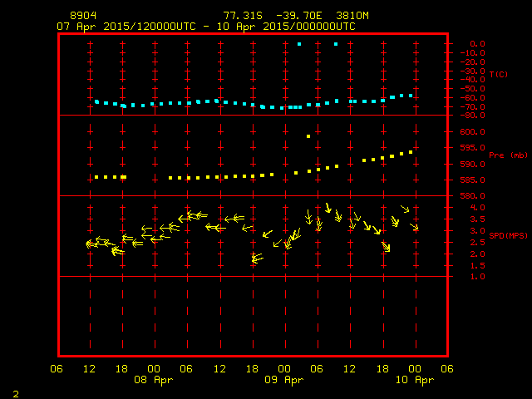Click the 00 hour label above 10 Apr
The height and width of the screenshot is (399, 532).
pos(415,369)
